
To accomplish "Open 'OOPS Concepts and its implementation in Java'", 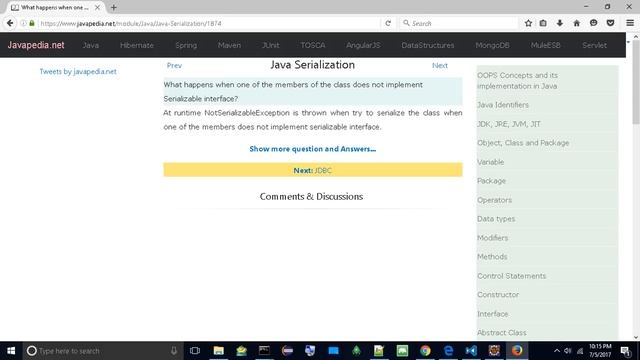I will click(x=517, y=80).
